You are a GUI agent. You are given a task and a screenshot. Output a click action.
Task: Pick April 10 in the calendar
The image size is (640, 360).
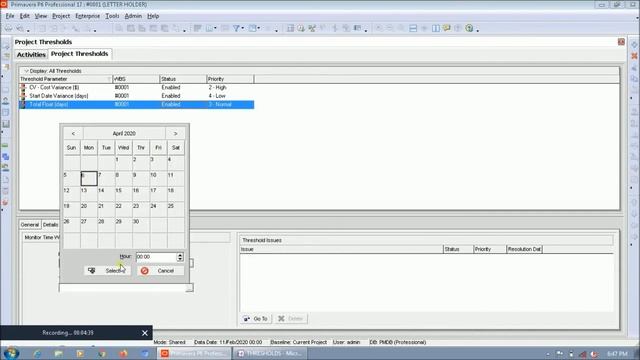click(x=158, y=178)
